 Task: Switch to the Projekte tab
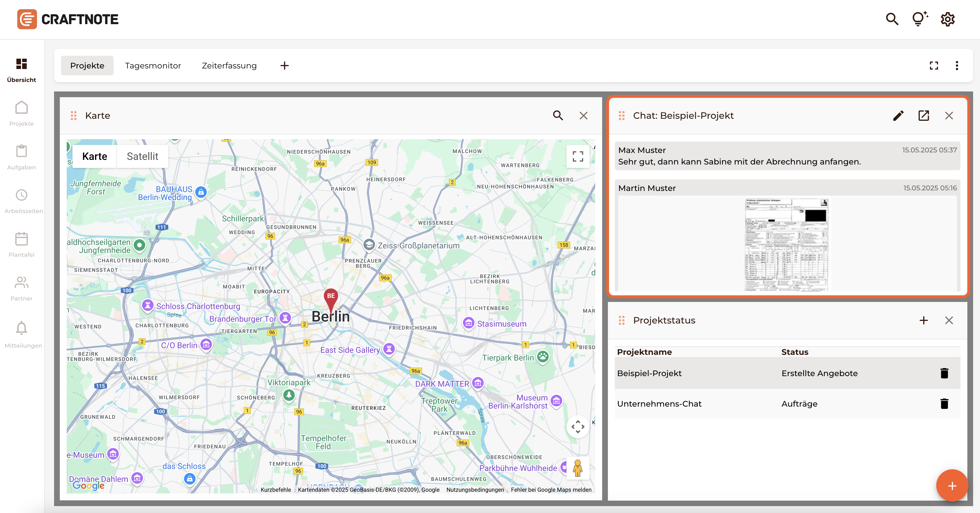coord(87,66)
